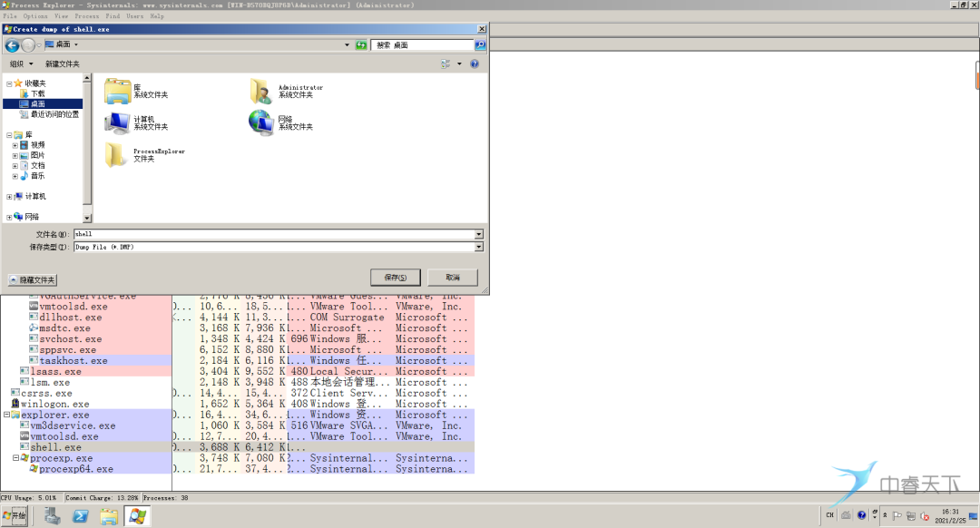Screen dimensions: 980x528
Task: Open the Options menu in Process Explorer
Action: (x=35, y=16)
